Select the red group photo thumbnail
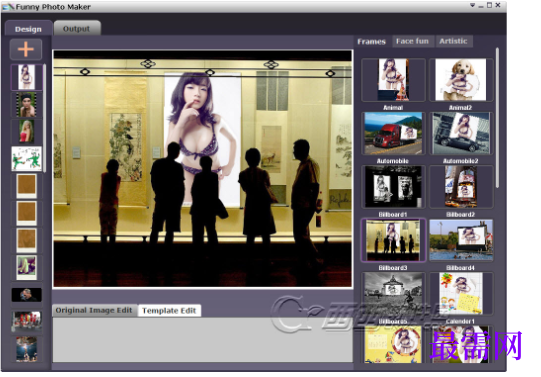The image size is (541, 377). [27, 321]
